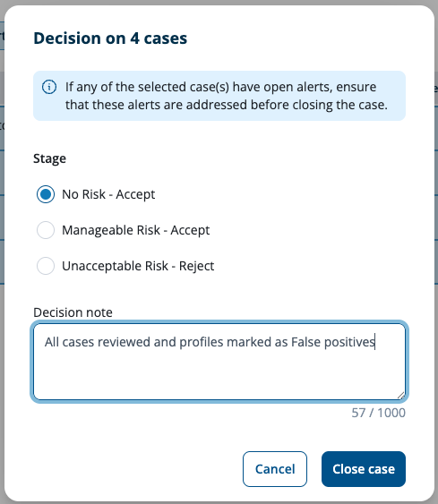Click the Decision note field label

click(x=73, y=312)
